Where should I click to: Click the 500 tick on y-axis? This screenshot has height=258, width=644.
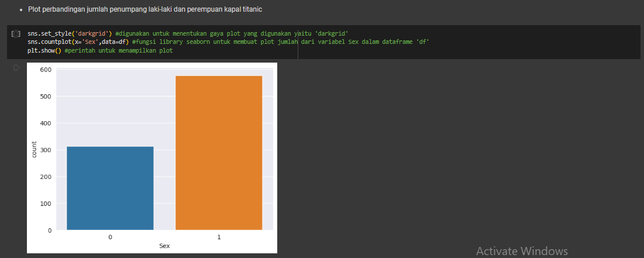[46, 97]
